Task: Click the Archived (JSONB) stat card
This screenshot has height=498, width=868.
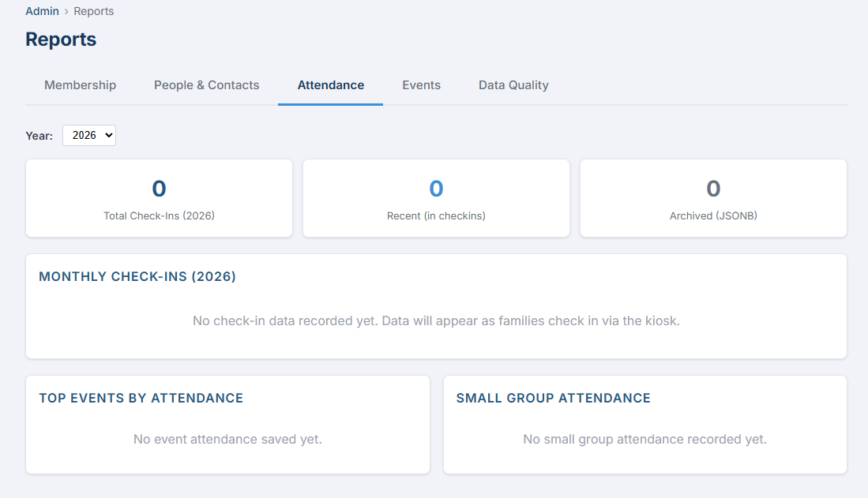Action: 712,197
